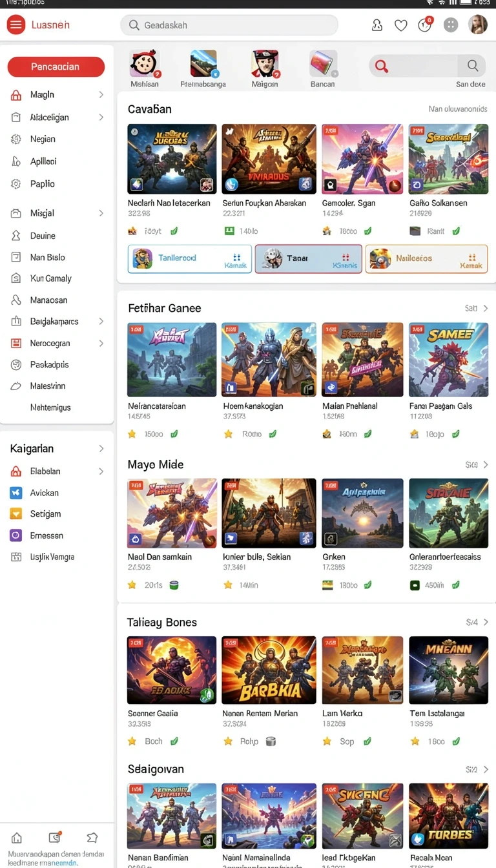Click the yellow Setigam icon
This screenshot has height=868, width=496.
click(x=16, y=514)
